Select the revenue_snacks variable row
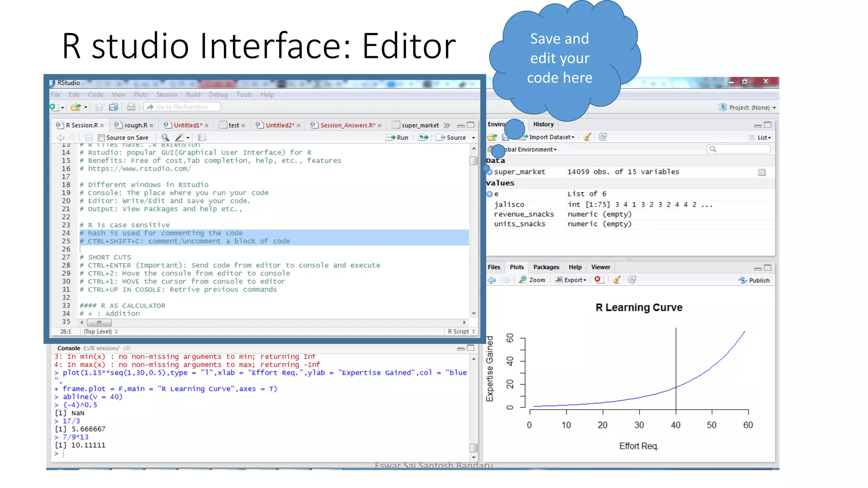Screen dimensions: 868x488 pos(630,214)
